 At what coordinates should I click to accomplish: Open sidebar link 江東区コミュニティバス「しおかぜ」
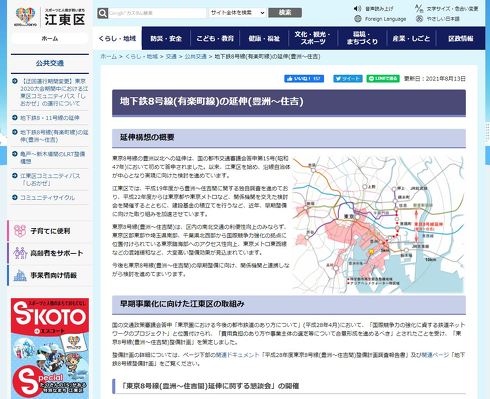pyautogui.click(x=50, y=179)
